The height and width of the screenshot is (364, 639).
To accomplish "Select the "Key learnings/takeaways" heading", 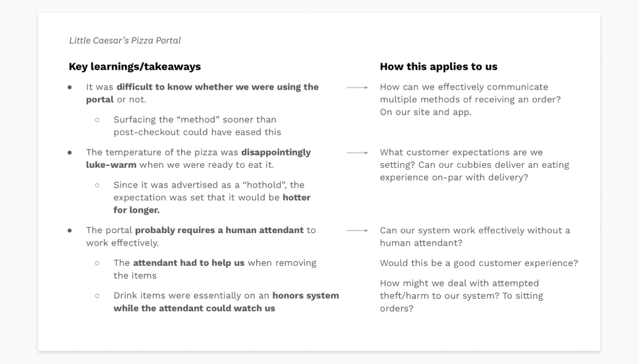I will click(135, 66).
